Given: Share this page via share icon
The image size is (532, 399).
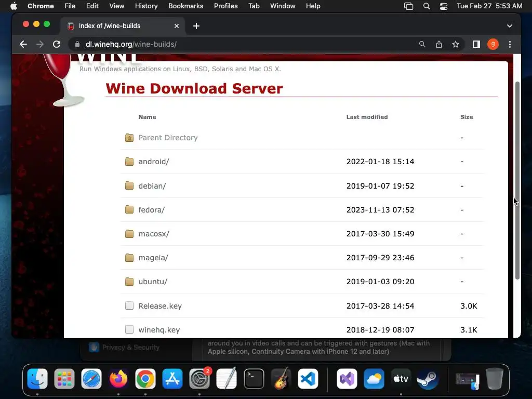Looking at the screenshot, I should [x=438, y=44].
